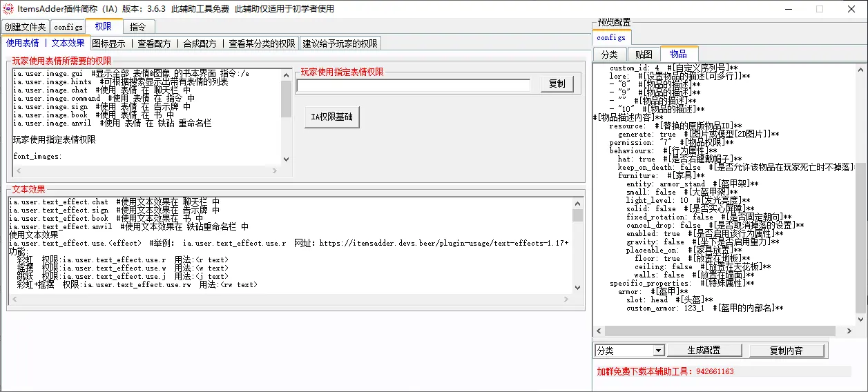The height and width of the screenshot is (392, 868).
Task: Click the 摇摆 ia.user.text_effect.use.w line
Action: 122,268
